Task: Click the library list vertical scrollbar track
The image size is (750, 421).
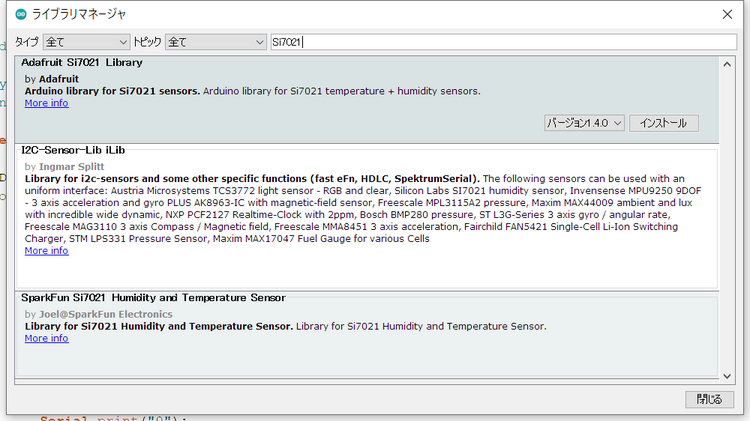Action: [727, 220]
